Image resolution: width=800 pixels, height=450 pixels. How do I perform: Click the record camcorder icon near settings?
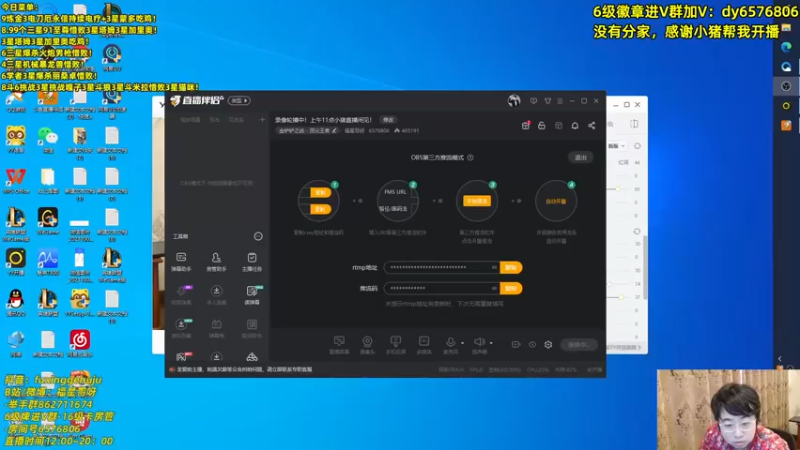(x=516, y=344)
